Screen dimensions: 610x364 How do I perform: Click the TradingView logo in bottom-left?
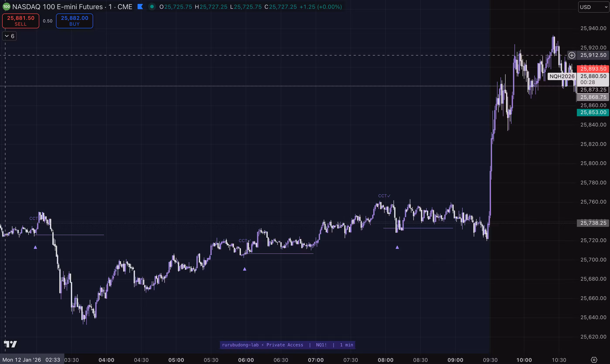coord(10,344)
